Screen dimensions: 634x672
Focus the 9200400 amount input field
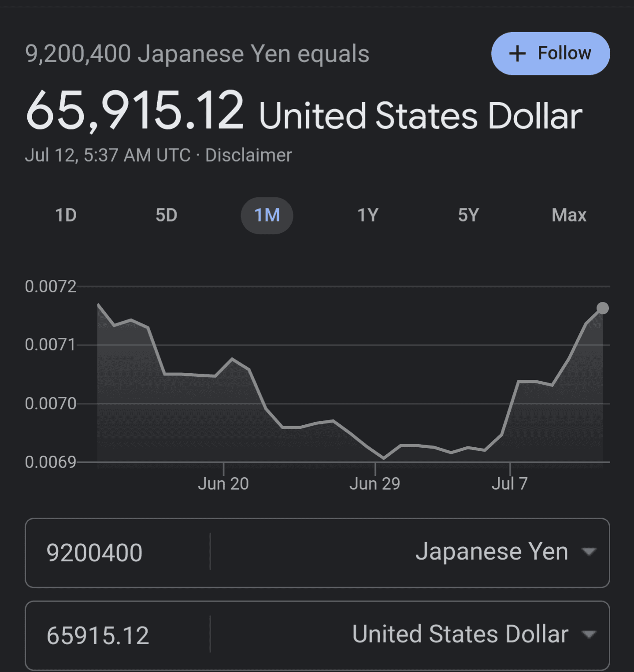pyautogui.click(x=118, y=553)
